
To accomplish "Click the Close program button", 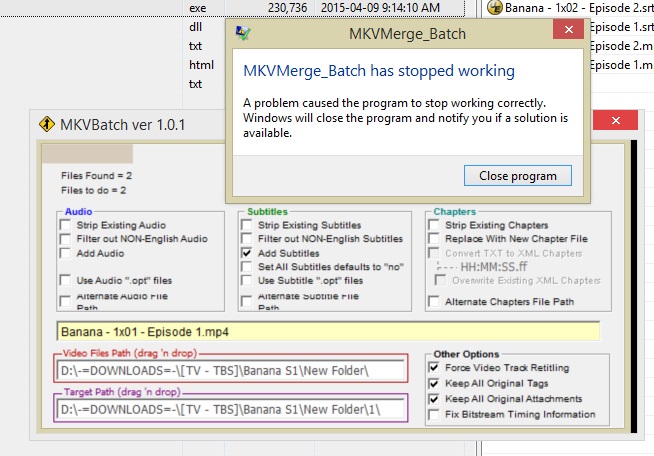I will pyautogui.click(x=518, y=176).
